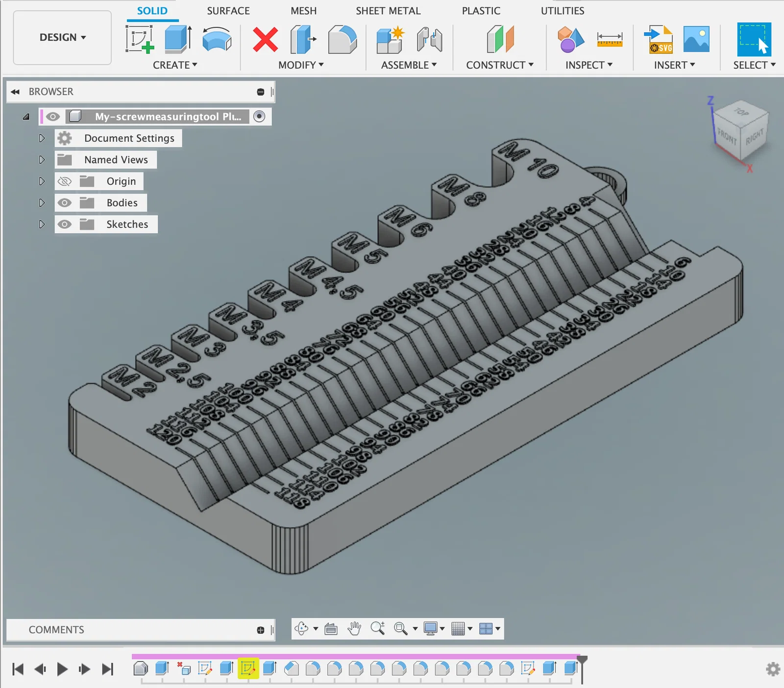Expand the Document Settings node

pyautogui.click(x=42, y=138)
